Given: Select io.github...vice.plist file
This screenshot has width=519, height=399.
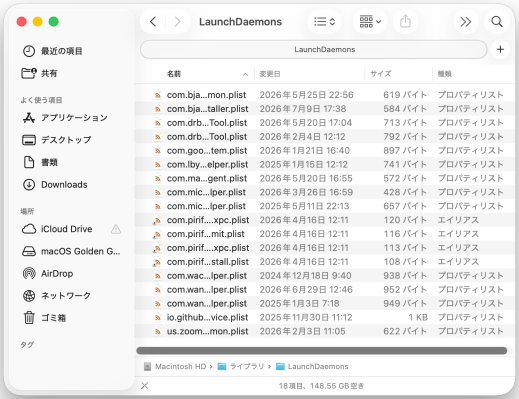Looking at the screenshot, I should (x=325, y=318).
